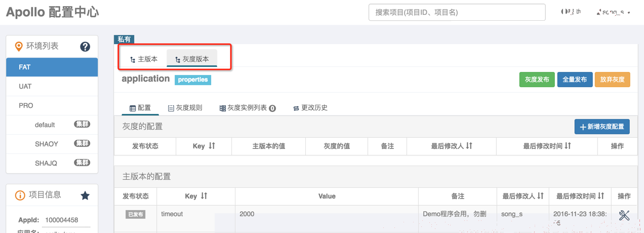The image size is (644, 233).
Task: Click the orange 放弃灰度 button
Action: [x=612, y=80]
